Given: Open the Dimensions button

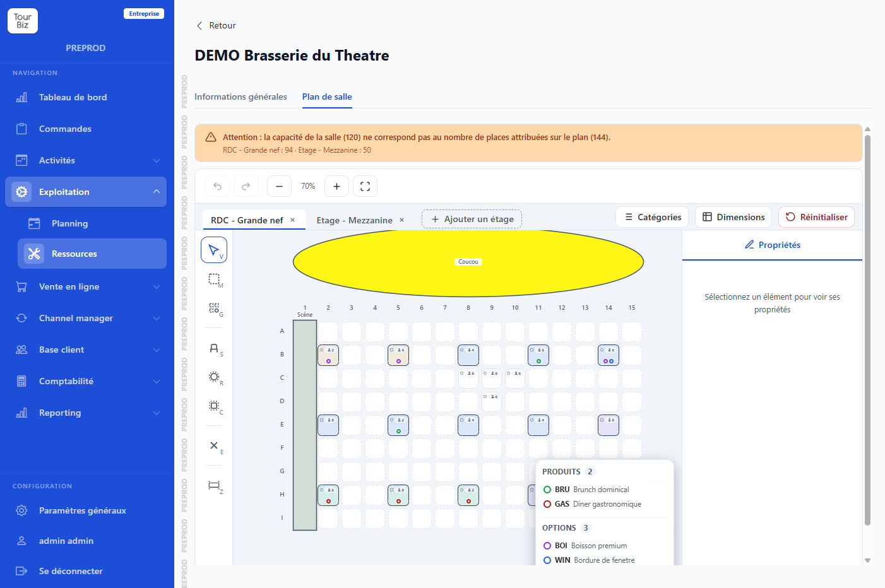Looking at the screenshot, I should tap(734, 217).
